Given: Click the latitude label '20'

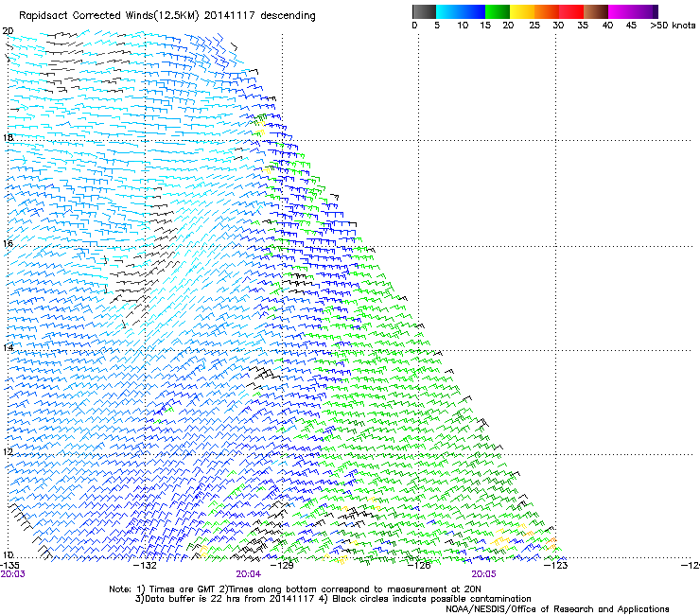Looking at the screenshot, I should [8, 31].
